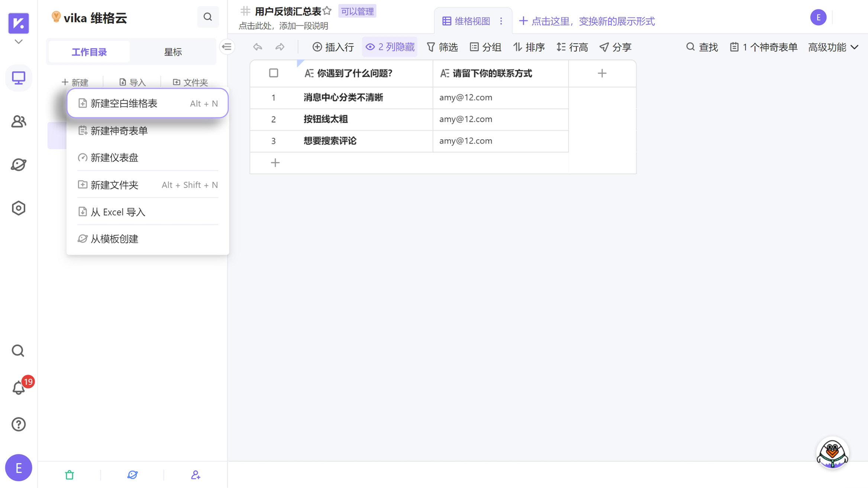868x488 pixels.
Task: Click the search magnifier in the left sidebar
Action: pyautogui.click(x=18, y=350)
